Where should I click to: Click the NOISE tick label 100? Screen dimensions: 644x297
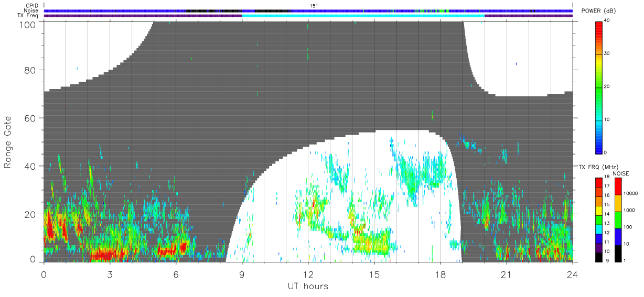[x=628, y=227]
